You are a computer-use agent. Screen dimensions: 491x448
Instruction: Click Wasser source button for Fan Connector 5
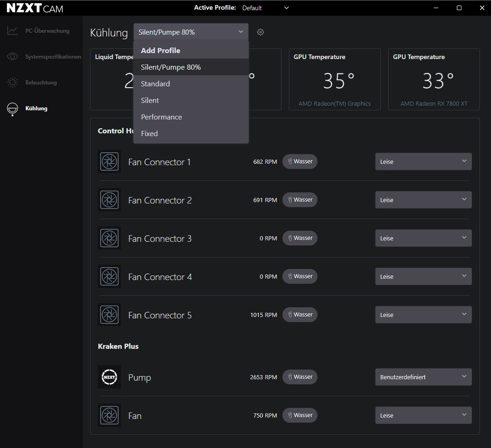(300, 315)
